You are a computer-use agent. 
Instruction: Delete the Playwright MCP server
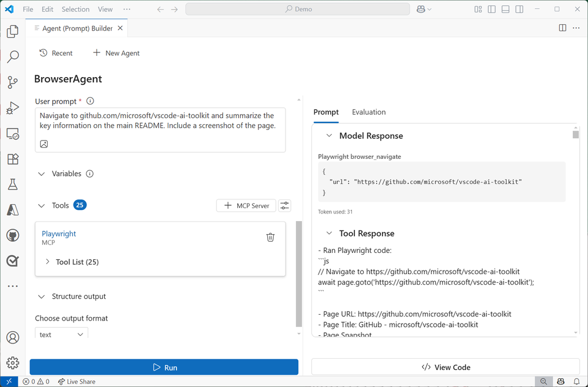(x=270, y=237)
